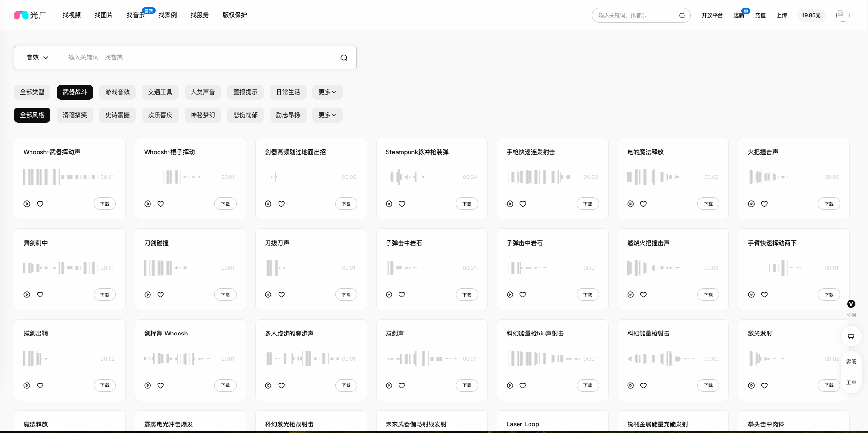Screen dimensions: 868x433
Task: Expand 更多 in the style filter row
Action: pos(327,115)
